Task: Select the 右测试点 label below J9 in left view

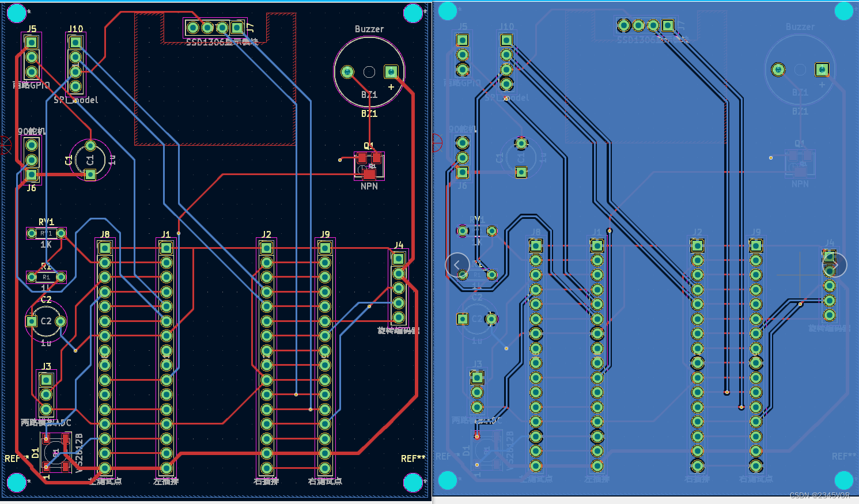Action: point(326,481)
